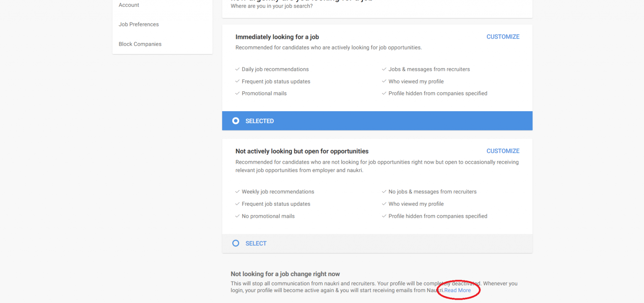
Task: Open the Block Companies section
Action: click(140, 44)
